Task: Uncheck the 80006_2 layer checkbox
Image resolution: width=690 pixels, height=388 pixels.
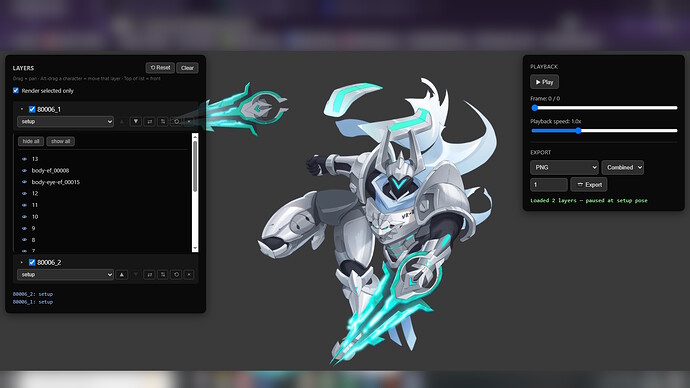Action: tap(32, 262)
